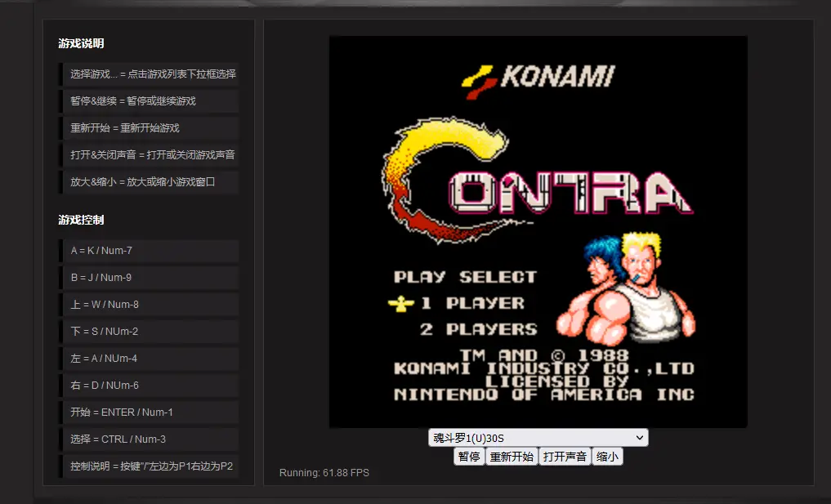
Task: Click the row 控制说明 = 按键"/"左边为P1右边为P2
Action: (x=149, y=466)
